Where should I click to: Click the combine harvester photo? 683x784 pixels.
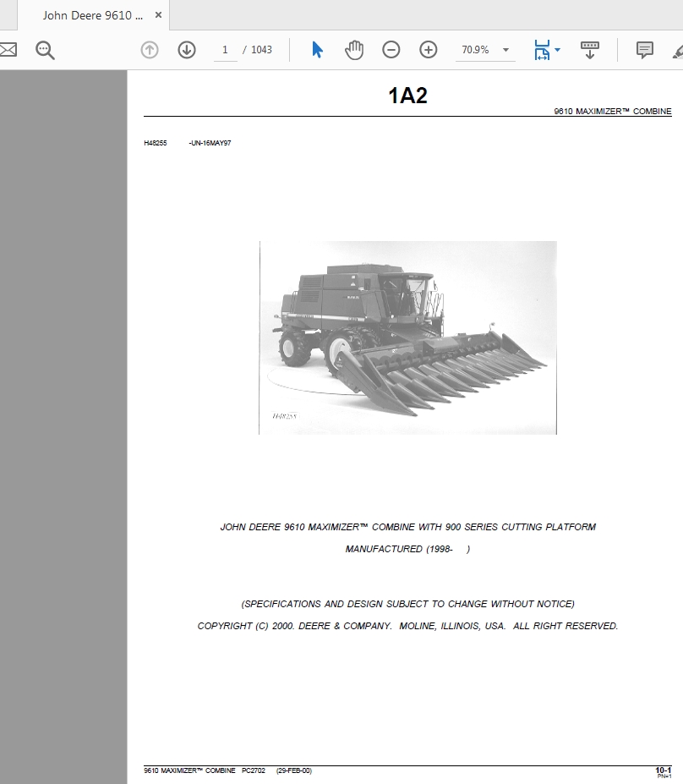407,337
